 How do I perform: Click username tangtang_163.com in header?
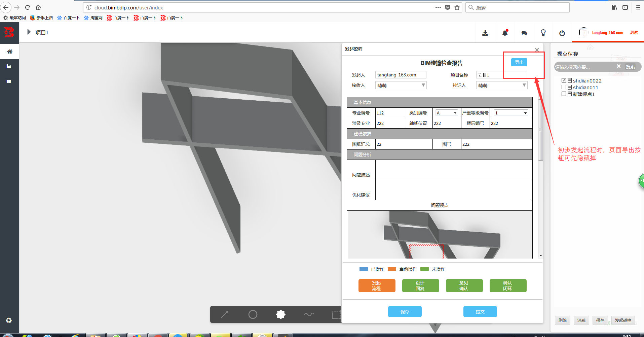(607, 33)
